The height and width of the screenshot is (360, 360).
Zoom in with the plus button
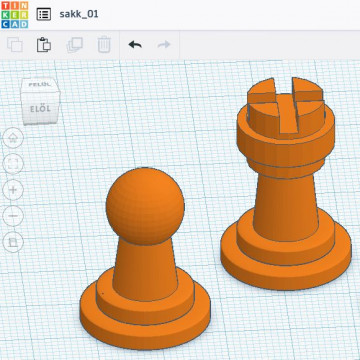[13, 190]
